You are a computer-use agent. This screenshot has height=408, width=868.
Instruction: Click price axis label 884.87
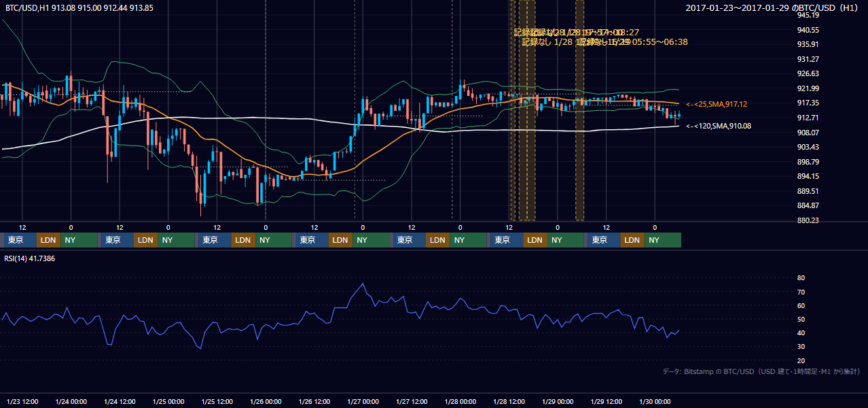(808, 205)
